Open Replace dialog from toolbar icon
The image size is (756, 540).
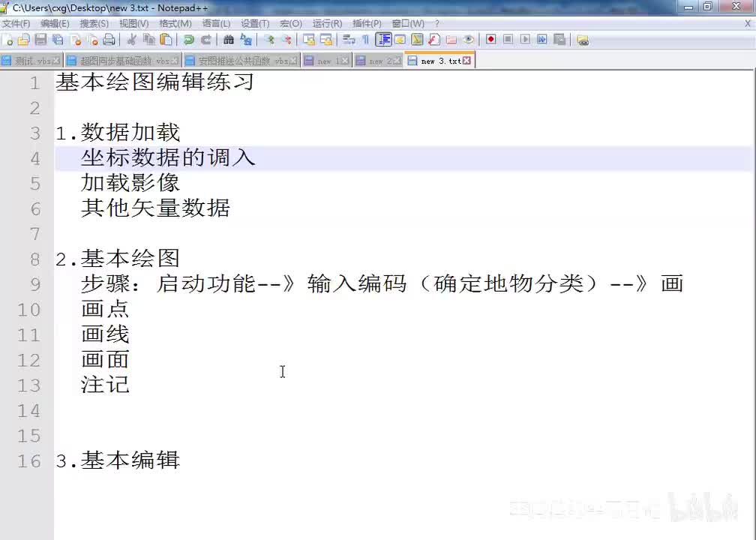coord(246,40)
